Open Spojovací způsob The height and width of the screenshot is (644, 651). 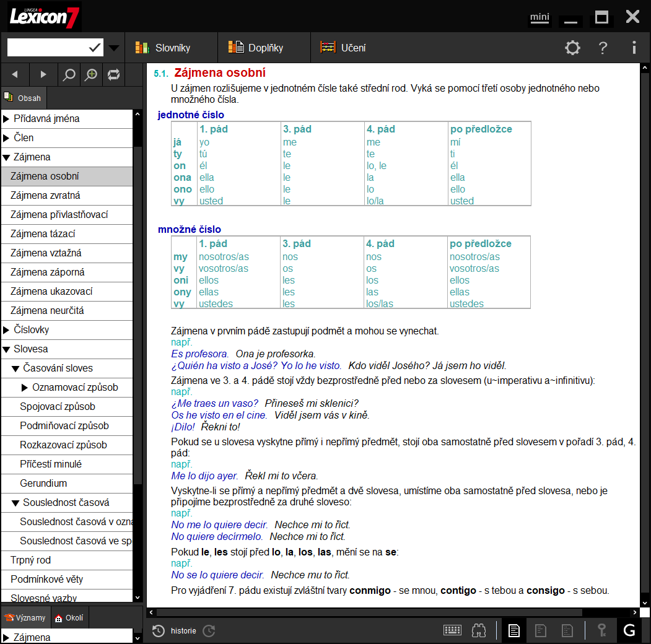(67, 407)
